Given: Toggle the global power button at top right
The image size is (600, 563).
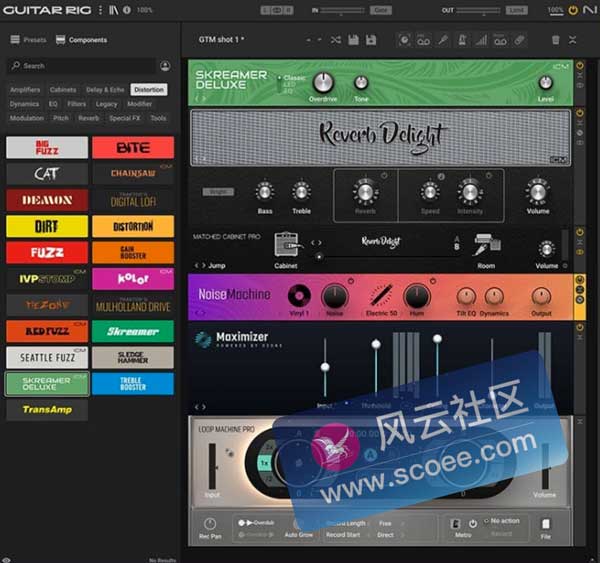Looking at the screenshot, I should pyautogui.click(x=572, y=10).
